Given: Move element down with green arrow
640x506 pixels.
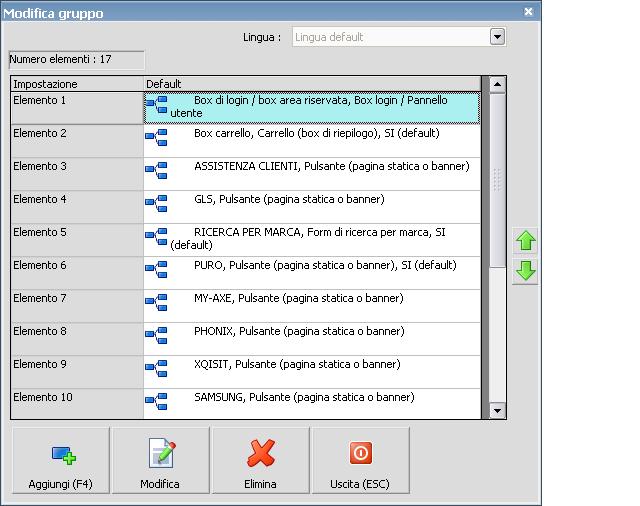Looking at the screenshot, I should point(525,271).
